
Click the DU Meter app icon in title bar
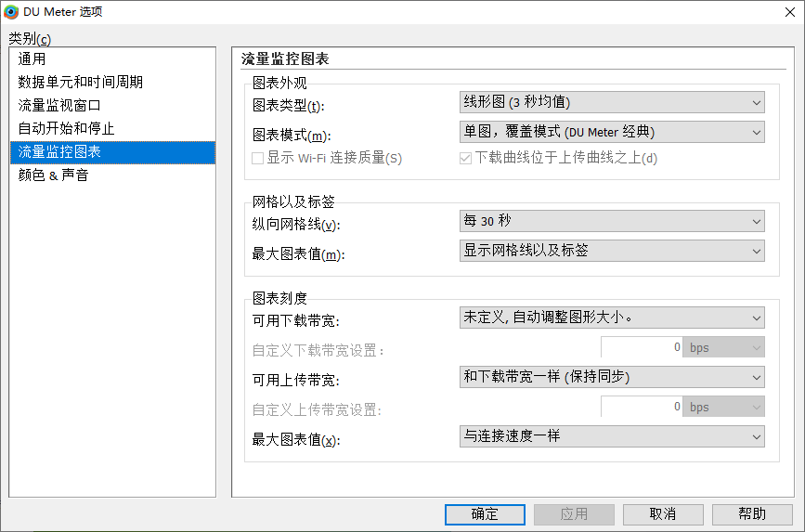click(11, 12)
